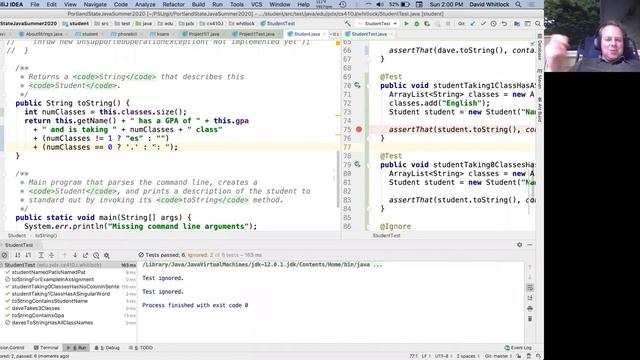This screenshot has width=640, height=360.
Task: Select AboutStrings.java editor tab
Action: pos(44,34)
